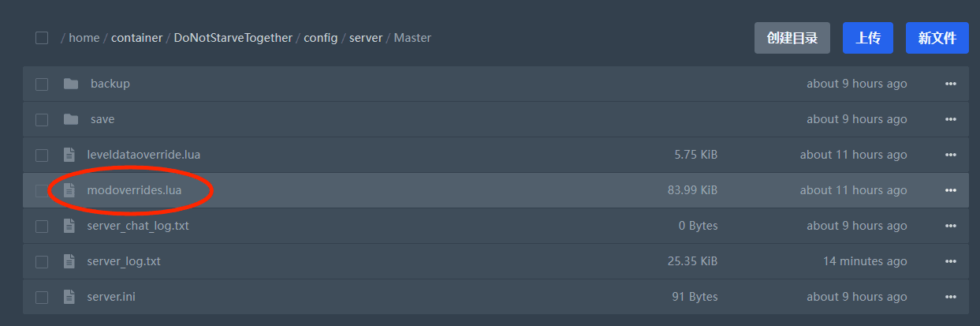The image size is (980, 326).
Task: Open the backup folder icon
Action: tap(71, 84)
